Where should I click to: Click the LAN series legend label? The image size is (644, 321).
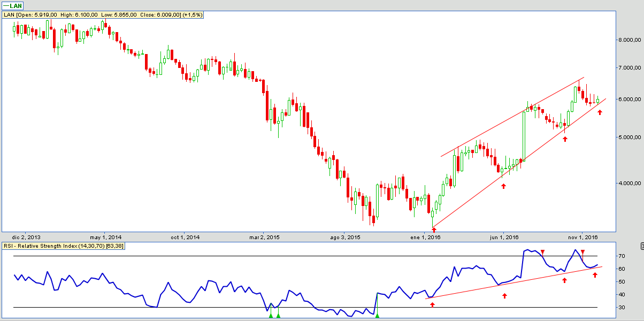(x=13, y=5)
